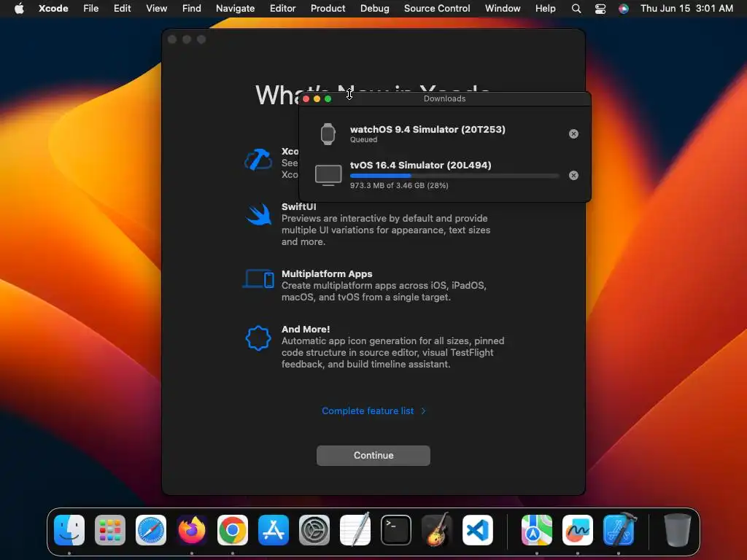The height and width of the screenshot is (560, 747).
Task: Click the Multiplatform Apps devices icon
Action: coord(259,279)
